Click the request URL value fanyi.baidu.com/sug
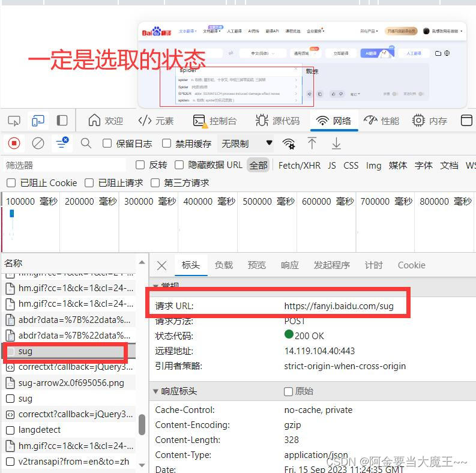 (339, 306)
